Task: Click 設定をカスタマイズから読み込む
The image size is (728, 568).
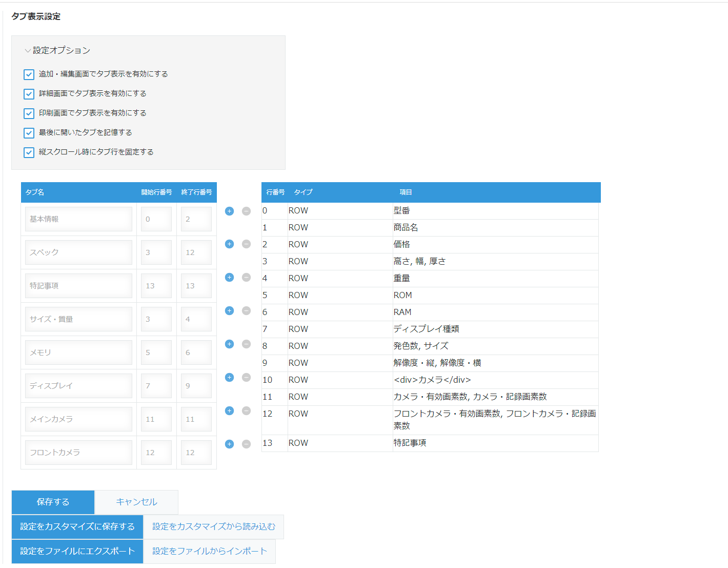Action: (x=214, y=527)
